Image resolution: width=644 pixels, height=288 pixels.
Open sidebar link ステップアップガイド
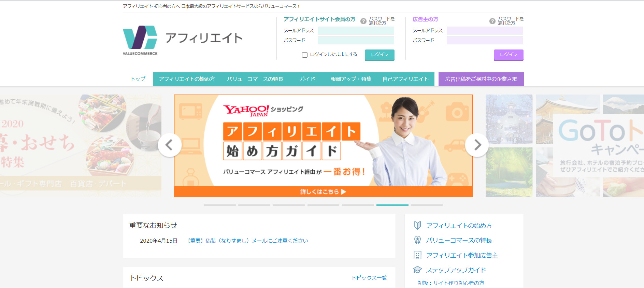[456, 270]
